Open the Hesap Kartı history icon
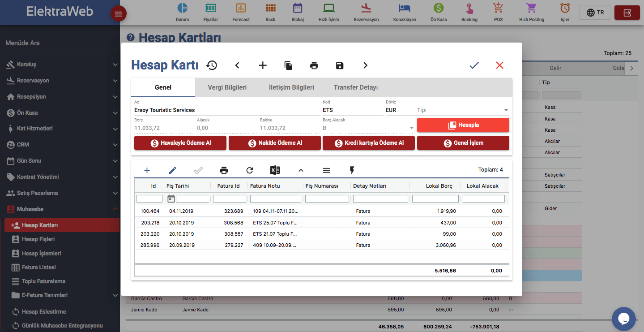Screen dimensions: 644x332 (x=212, y=65)
